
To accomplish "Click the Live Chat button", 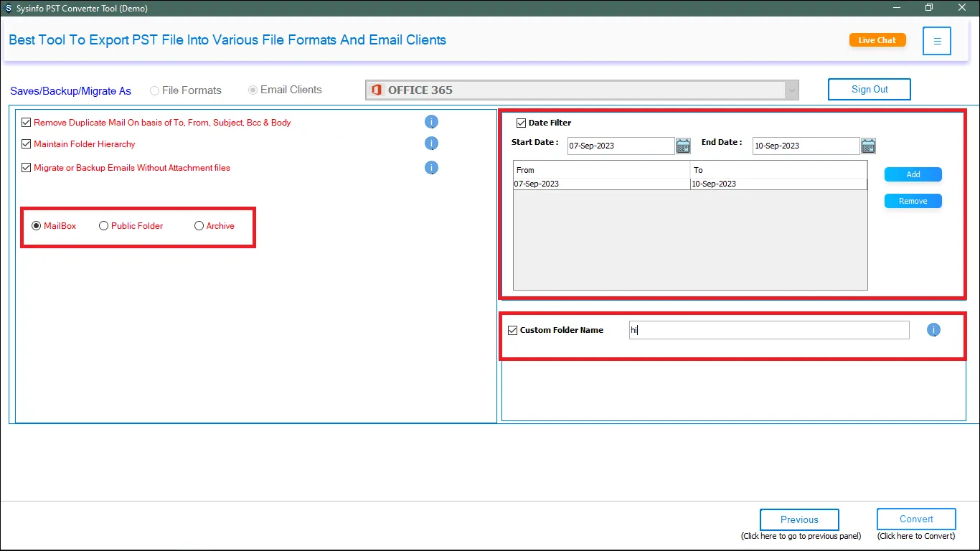I will [877, 40].
